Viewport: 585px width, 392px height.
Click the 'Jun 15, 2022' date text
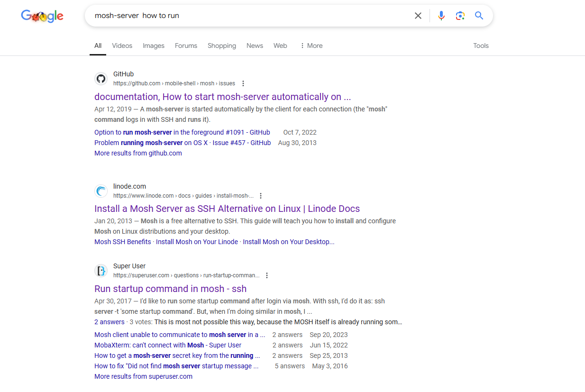329,345
